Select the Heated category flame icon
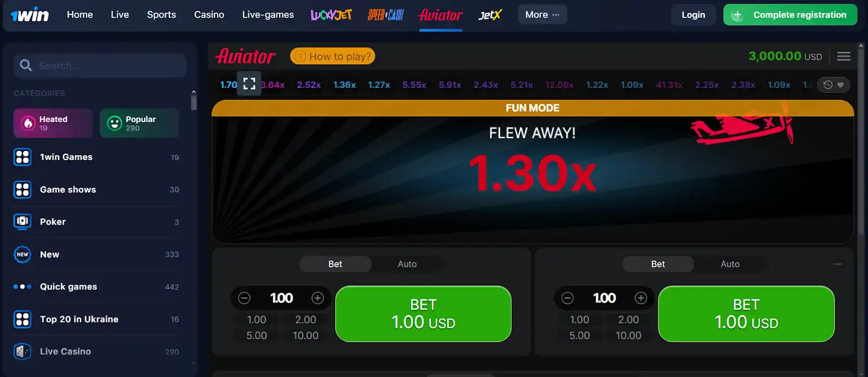Viewport: 868px width, 377px height. [x=28, y=123]
